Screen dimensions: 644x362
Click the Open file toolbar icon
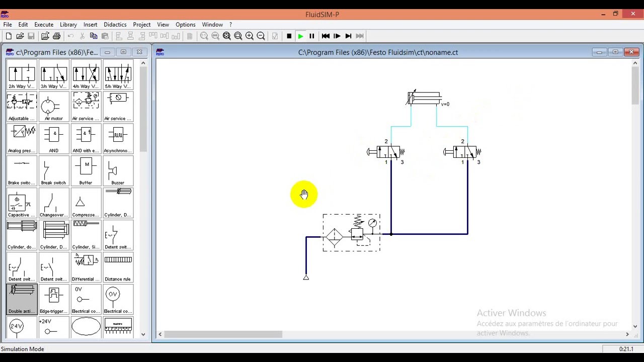(20, 36)
